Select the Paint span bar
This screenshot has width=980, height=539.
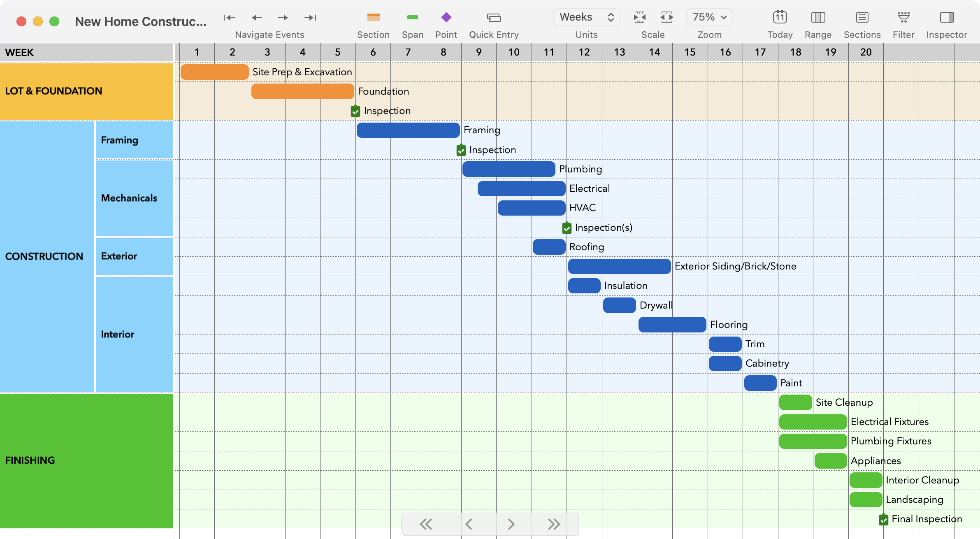pos(760,383)
